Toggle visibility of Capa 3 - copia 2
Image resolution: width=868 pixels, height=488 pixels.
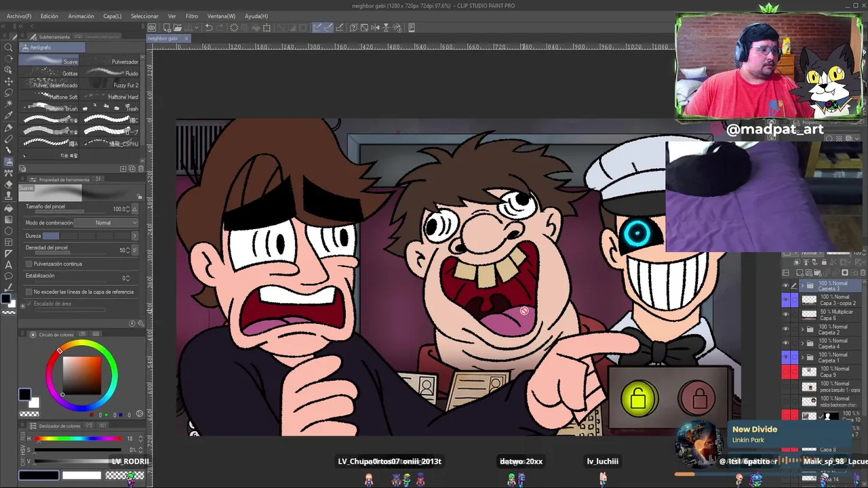tap(785, 300)
